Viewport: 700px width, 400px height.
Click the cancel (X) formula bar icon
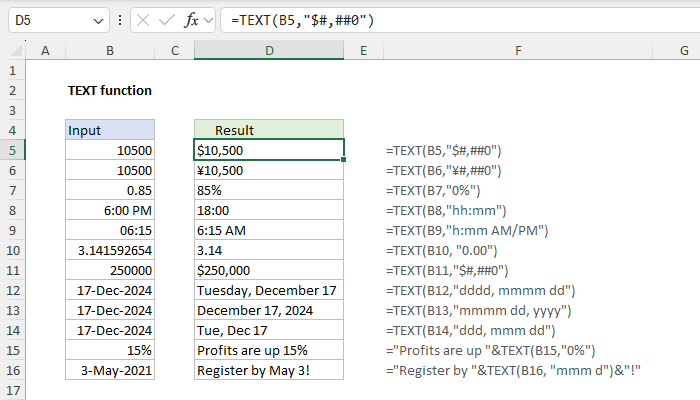point(143,20)
